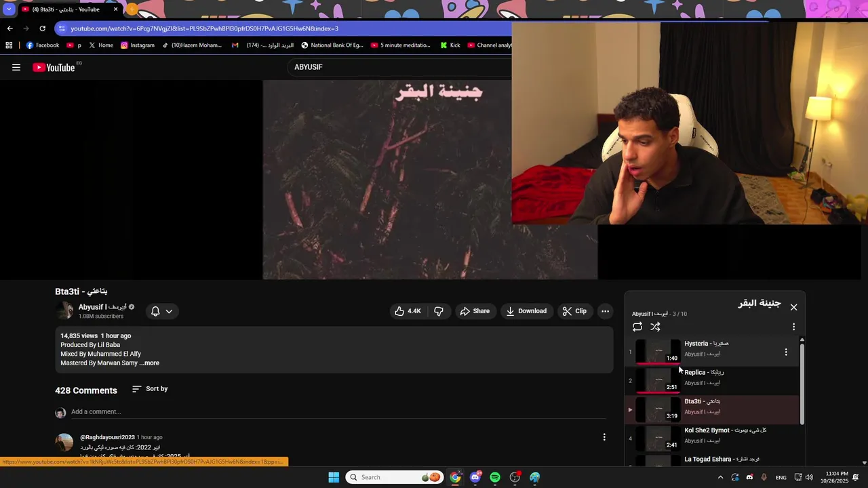The height and width of the screenshot is (488, 868).
Task: Expand the subscription notification dropdown chevron
Action: [169, 311]
